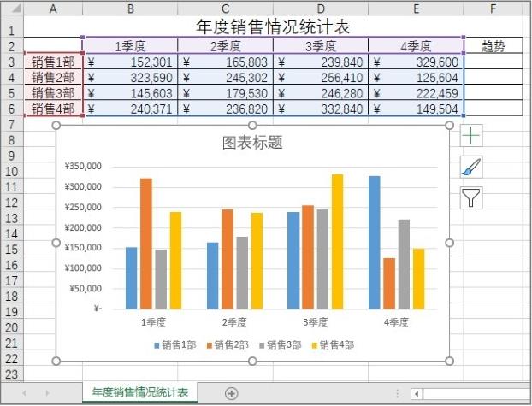Click cell containing 246,280

click(321, 93)
